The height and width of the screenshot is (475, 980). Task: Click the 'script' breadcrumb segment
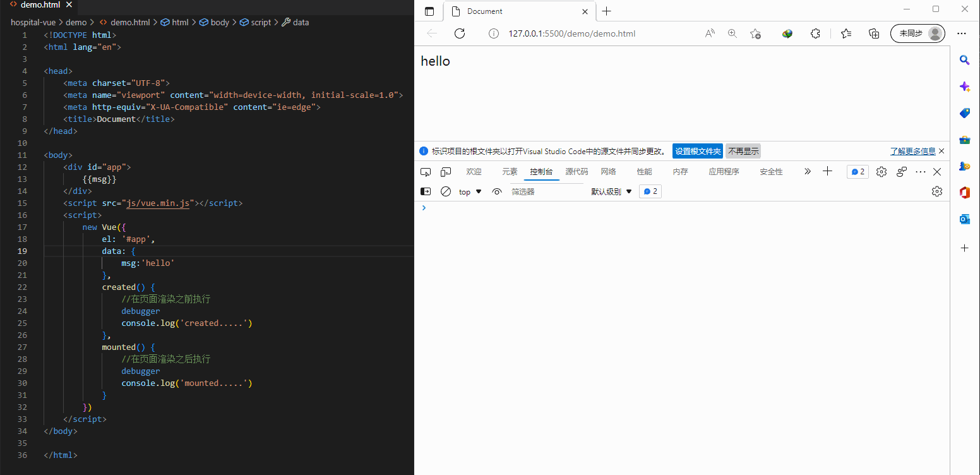255,22
